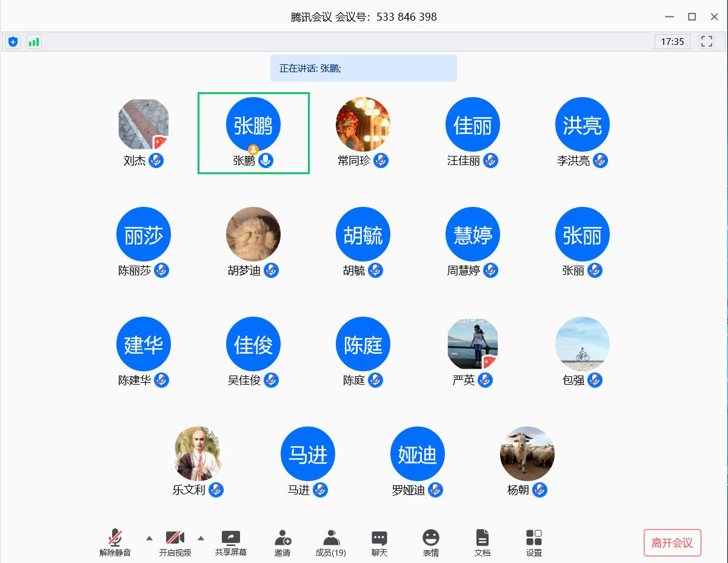Click the muted mic icon next to 刘杰
The image size is (728, 563).
point(156,161)
